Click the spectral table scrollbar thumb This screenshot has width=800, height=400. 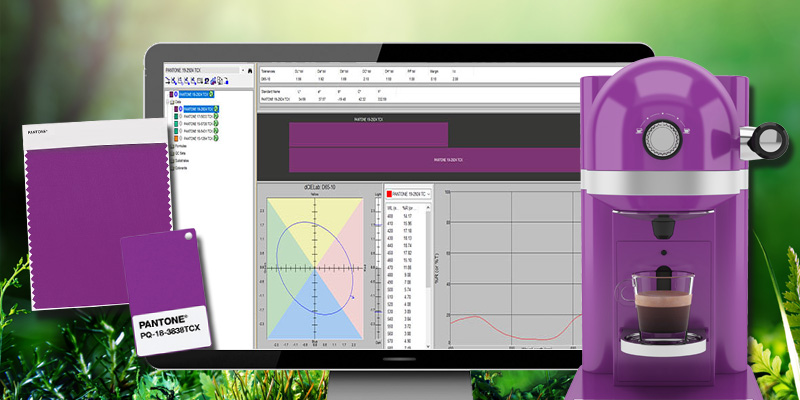tap(428, 247)
